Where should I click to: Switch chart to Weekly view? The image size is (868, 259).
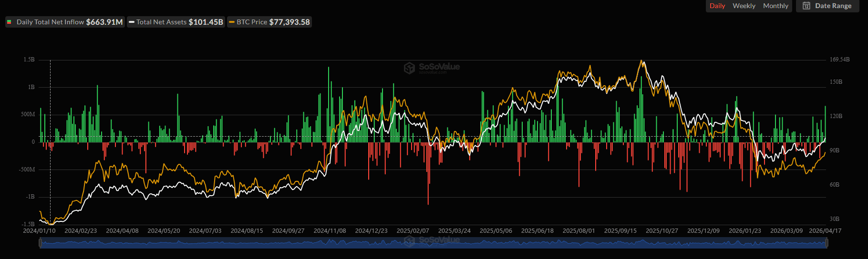[x=744, y=6]
